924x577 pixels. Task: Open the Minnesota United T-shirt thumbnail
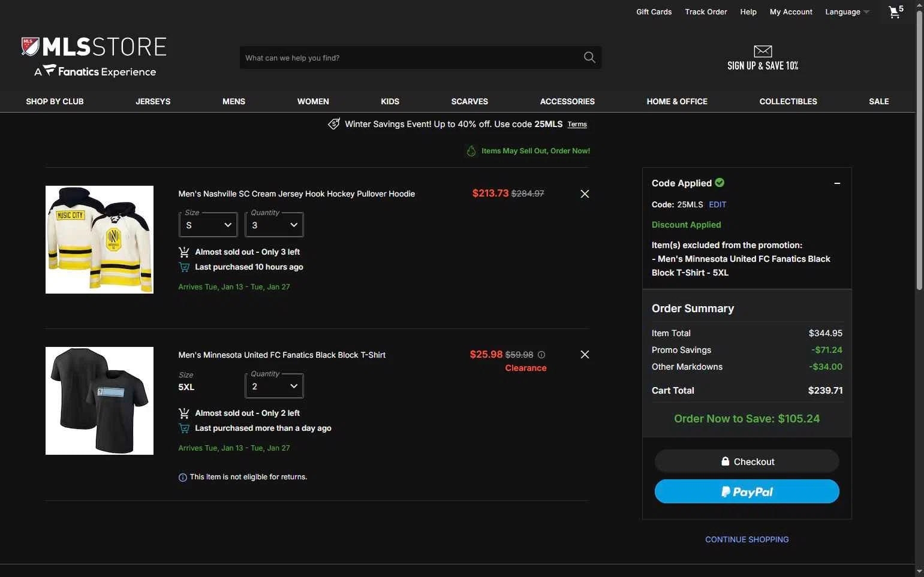[x=100, y=401]
